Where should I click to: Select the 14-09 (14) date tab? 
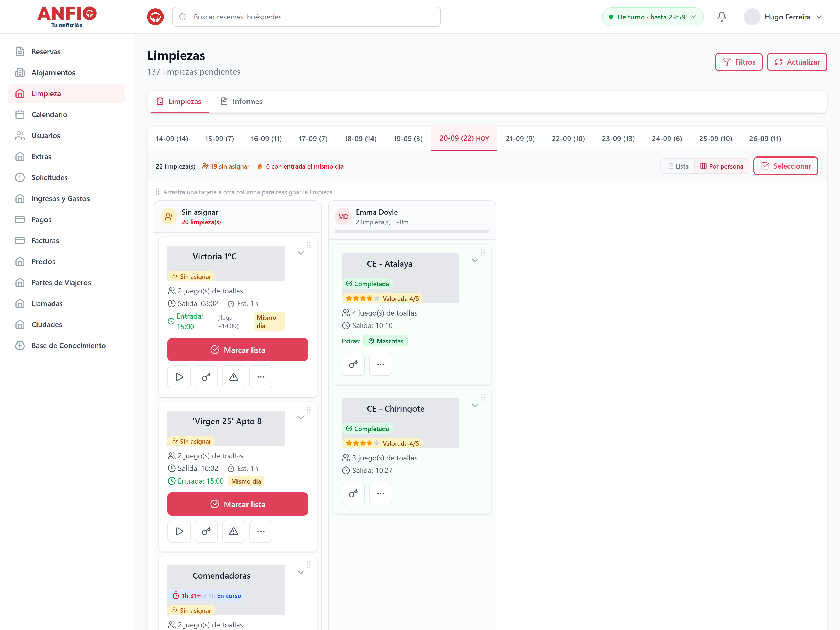172,139
